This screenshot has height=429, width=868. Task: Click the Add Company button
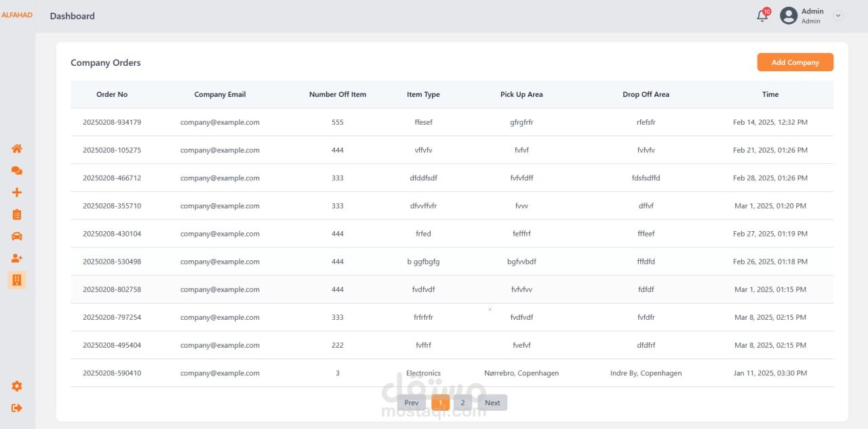[x=795, y=62]
